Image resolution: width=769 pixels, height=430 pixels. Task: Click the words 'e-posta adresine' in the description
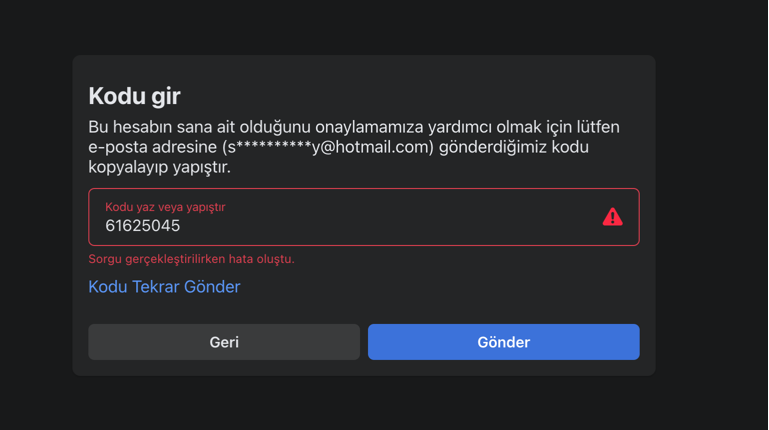tap(153, 147)
